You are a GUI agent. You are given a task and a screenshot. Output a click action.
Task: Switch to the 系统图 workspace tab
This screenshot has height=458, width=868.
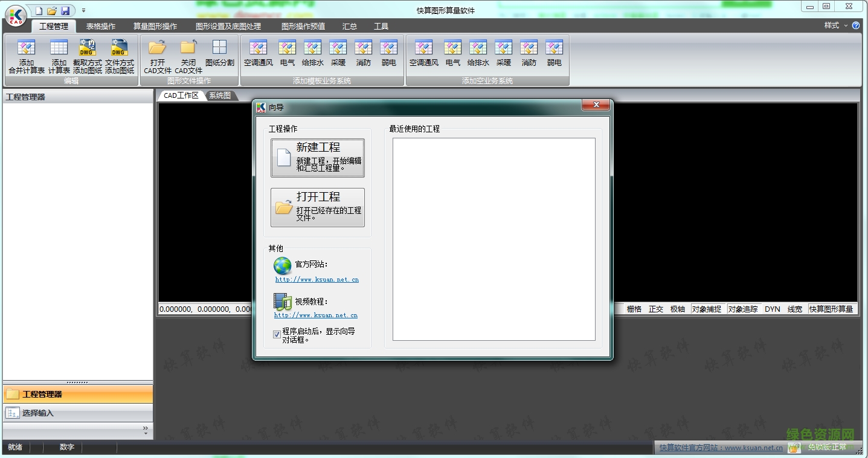pyautogui.click(x=220, y=95)
